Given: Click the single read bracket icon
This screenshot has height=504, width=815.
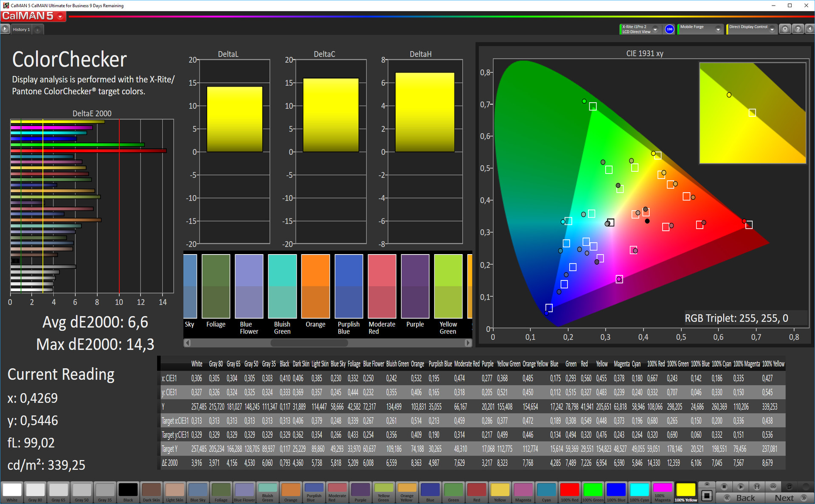Looking at the screenshot, I should [757, 487].
